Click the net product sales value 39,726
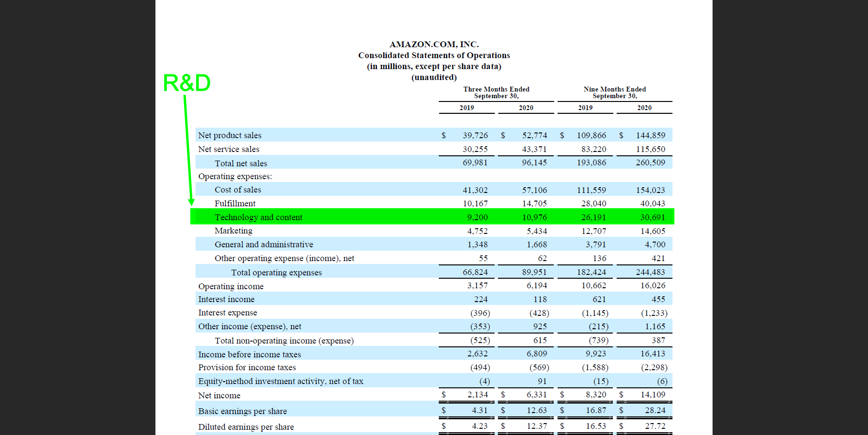 [x=475, y=135]
